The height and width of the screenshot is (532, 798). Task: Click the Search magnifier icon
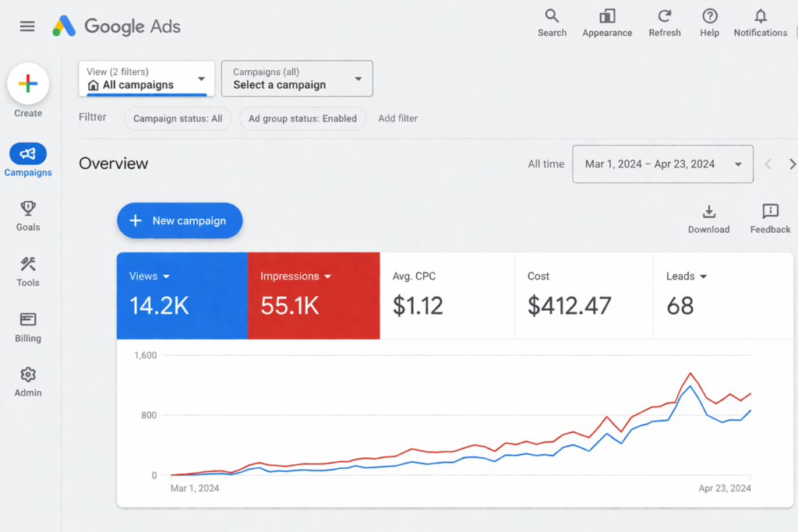552,16
